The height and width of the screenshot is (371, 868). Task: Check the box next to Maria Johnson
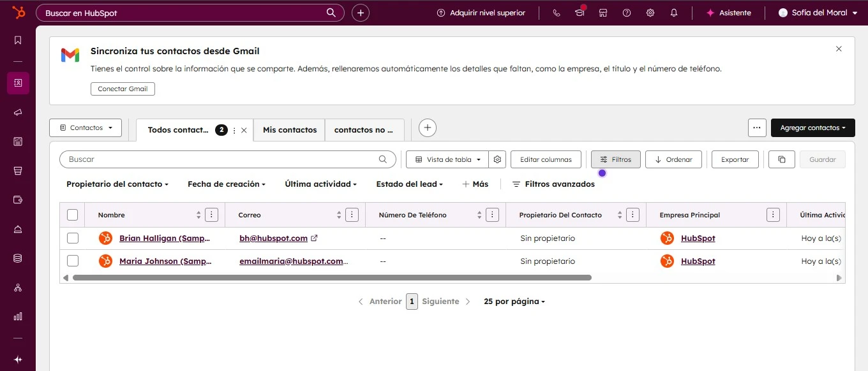[x=73, y=261]
